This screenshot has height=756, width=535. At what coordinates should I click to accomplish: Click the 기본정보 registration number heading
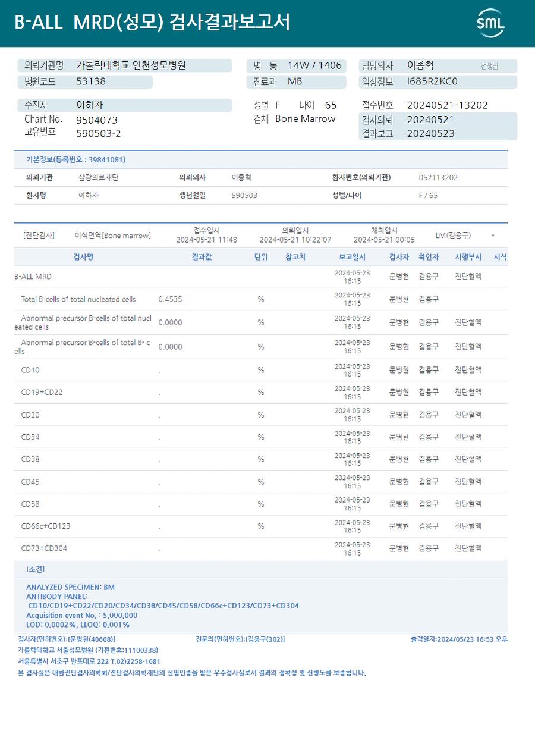[x=75, y=159]
